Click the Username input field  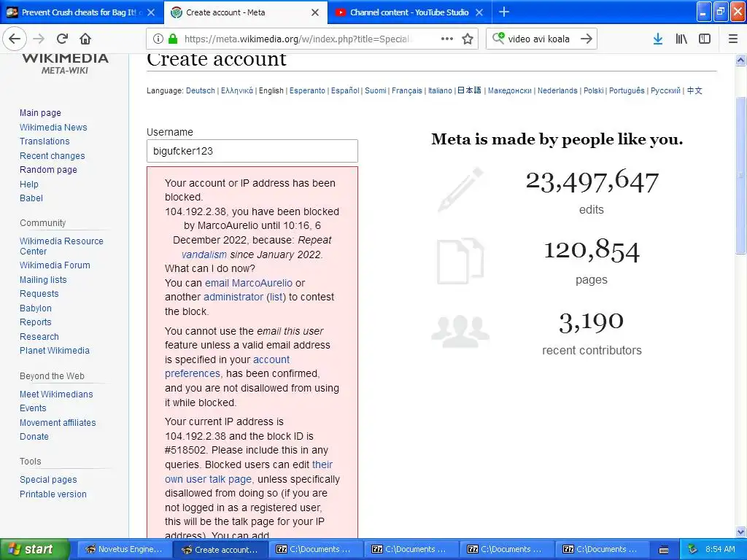252,151
